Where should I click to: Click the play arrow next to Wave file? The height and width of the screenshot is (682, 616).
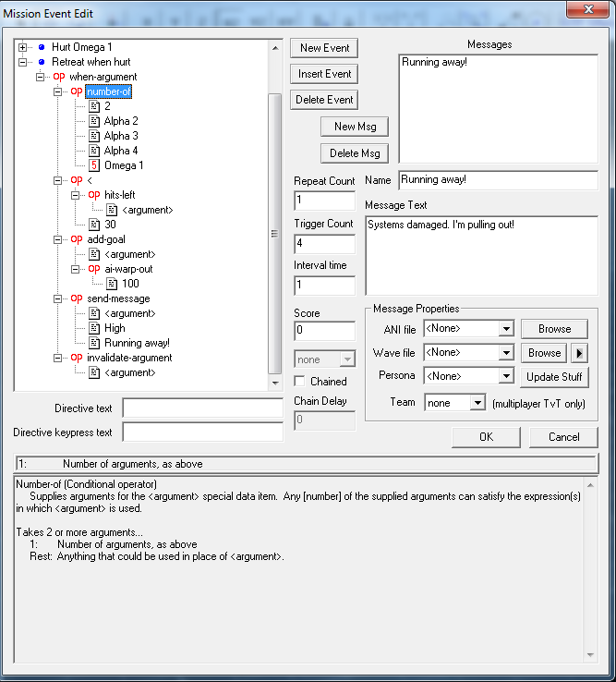tap(580, 352)
